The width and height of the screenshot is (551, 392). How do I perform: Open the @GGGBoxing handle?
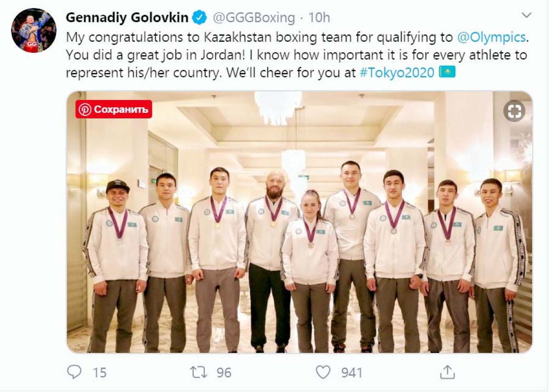(x=253, y=18)
